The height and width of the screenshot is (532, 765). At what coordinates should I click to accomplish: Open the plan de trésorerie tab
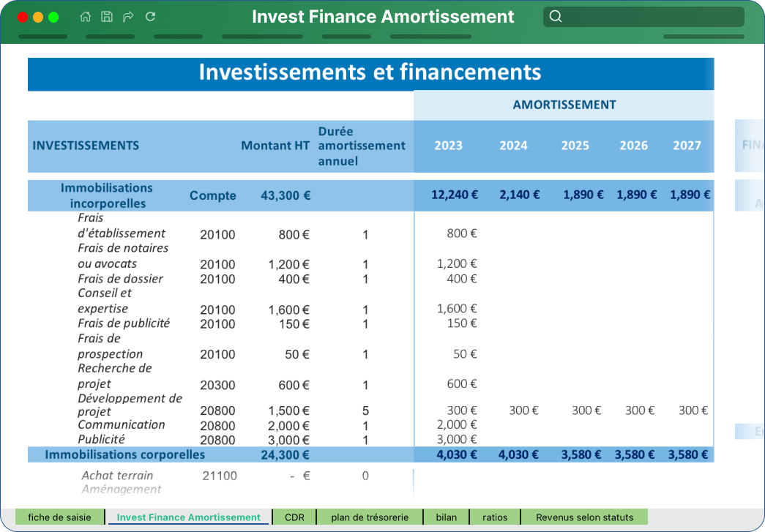click(370, 517)
